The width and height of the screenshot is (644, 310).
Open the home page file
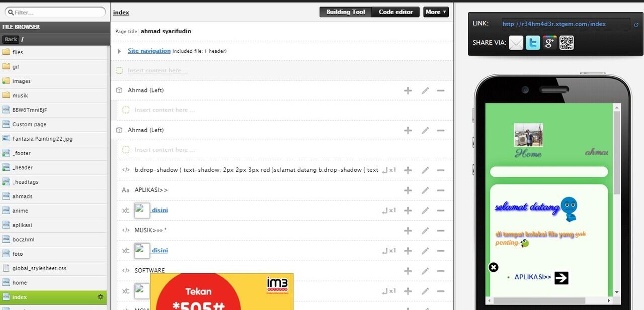[x=53, y=283]
